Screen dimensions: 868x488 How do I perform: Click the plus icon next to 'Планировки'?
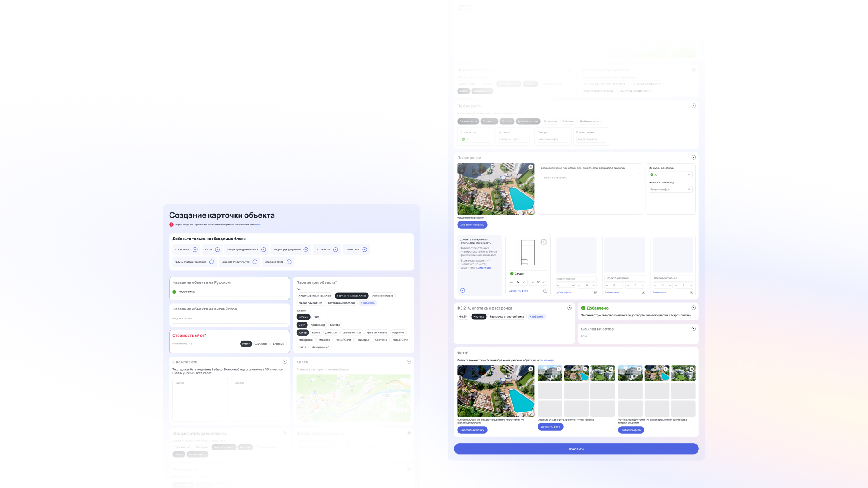pyautogui.click(x=364, y=249)
